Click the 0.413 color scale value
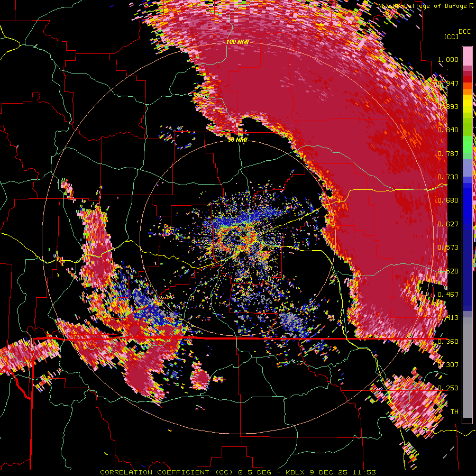This screenshot has width=476, height=476. coord(448,317)
